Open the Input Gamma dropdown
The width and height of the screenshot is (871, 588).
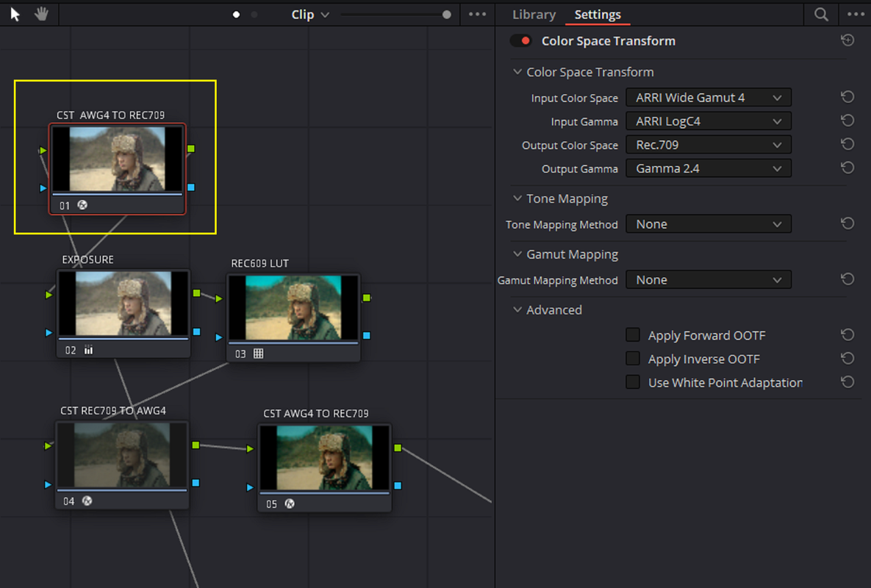coord(709,121)
